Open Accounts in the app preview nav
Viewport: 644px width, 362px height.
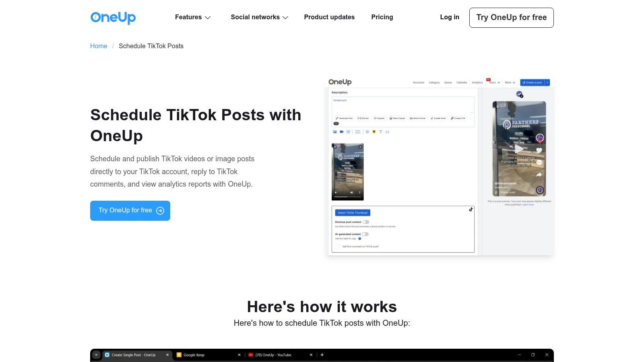(x=419, y=82)
